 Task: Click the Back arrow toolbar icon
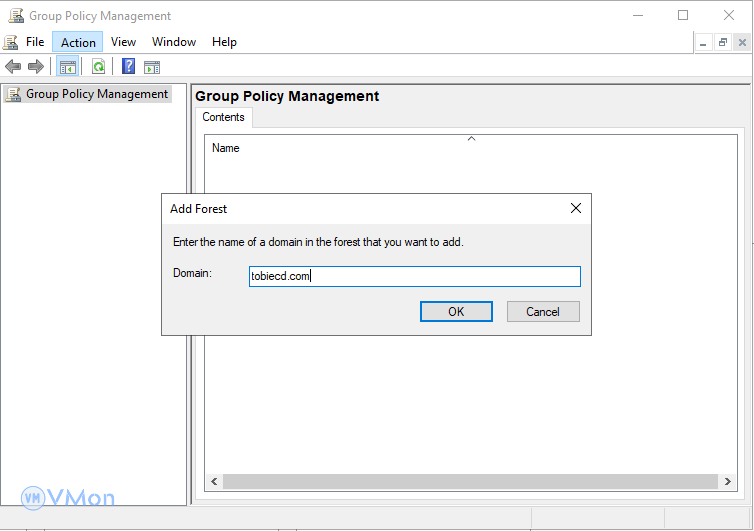[13, 67]
